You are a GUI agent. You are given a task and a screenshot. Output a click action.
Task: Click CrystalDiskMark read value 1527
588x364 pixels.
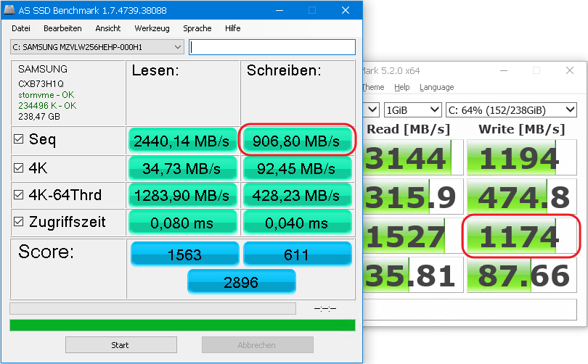(x=413, y=236)
